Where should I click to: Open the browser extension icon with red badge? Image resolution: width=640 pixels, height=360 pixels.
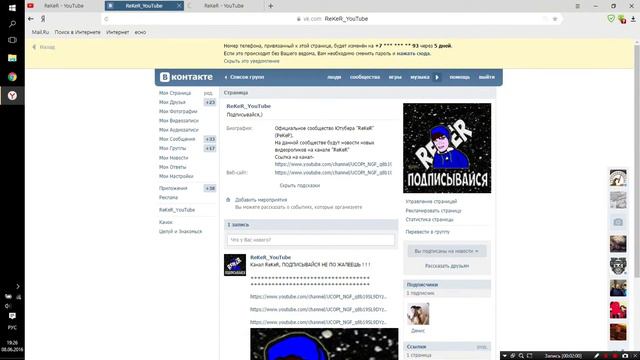click(x=622, y=19)
